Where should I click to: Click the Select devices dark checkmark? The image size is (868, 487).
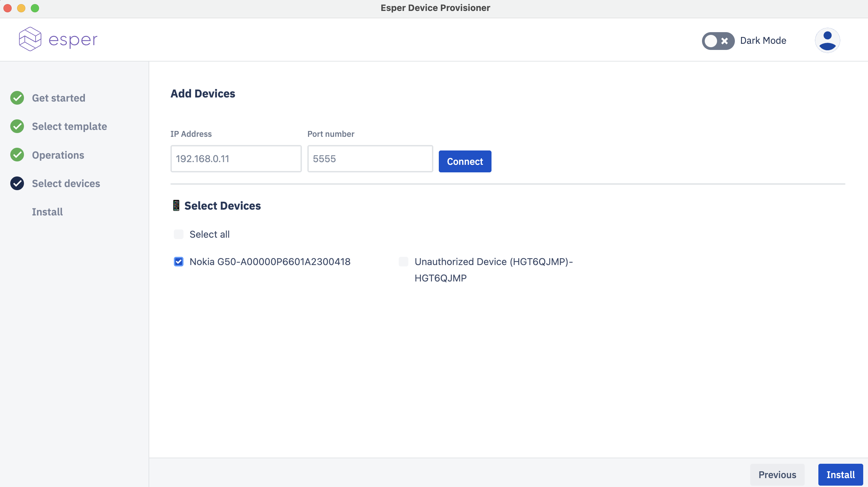17,183
